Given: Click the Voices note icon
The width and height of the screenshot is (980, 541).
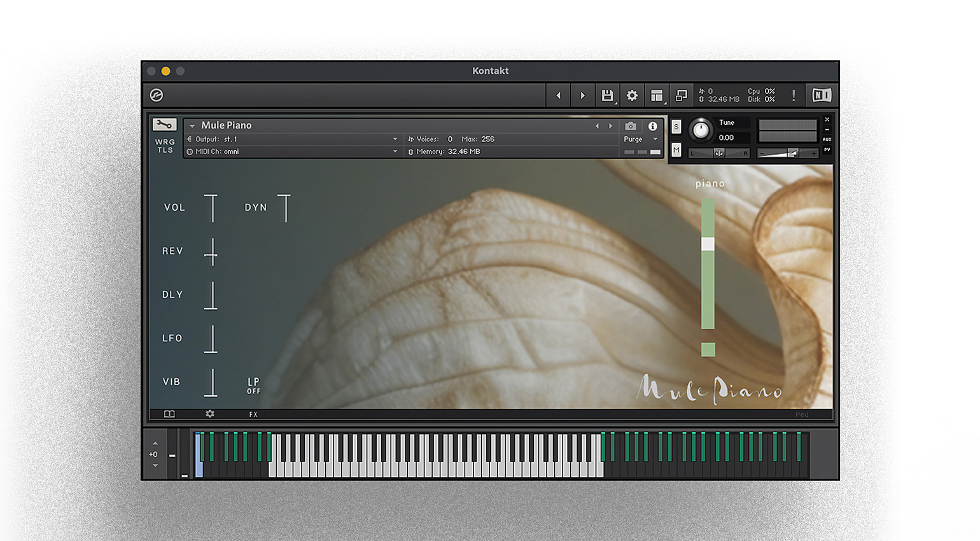Looking at the screenshot, I should click(410, 139).
